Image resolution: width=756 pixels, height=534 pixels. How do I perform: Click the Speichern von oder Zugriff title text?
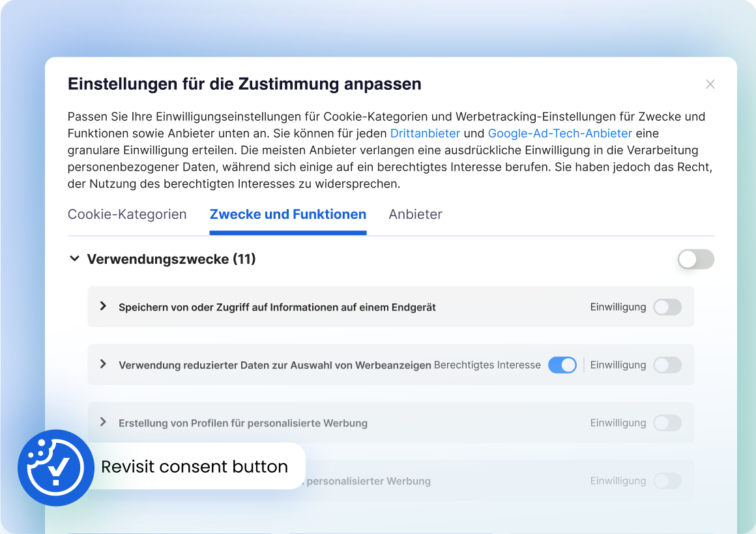tap(277, 307)
